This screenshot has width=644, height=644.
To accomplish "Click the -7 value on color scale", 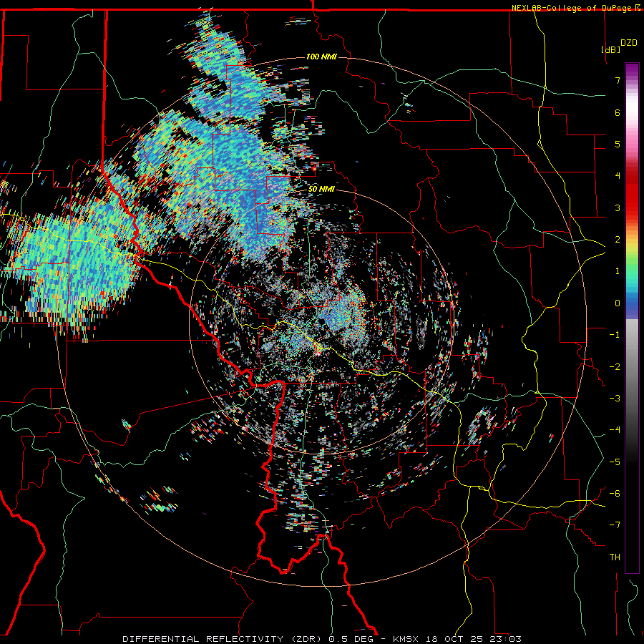I will point(615,525).
